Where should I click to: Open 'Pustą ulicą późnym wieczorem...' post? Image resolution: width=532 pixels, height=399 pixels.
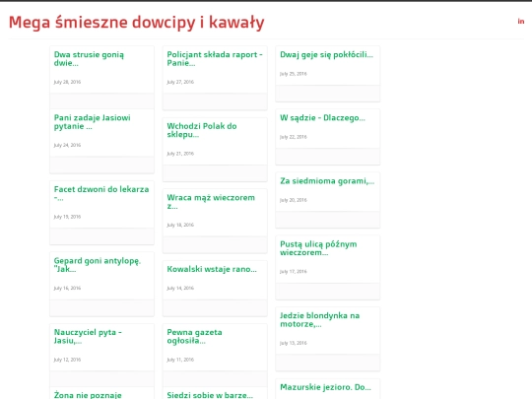point(318,248)
